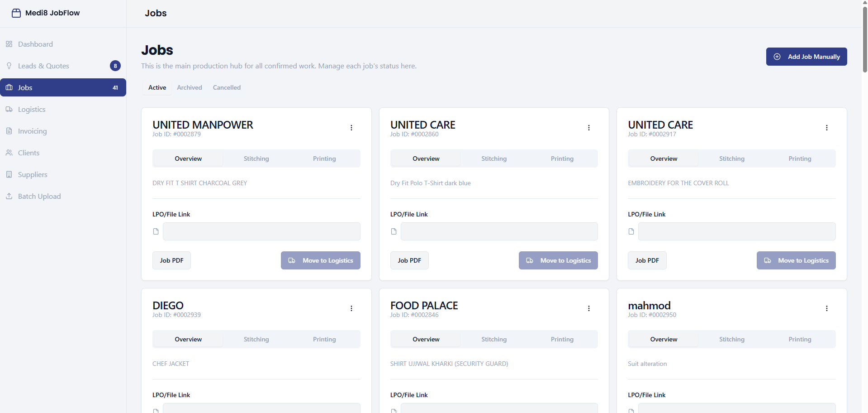Select Overview tab on UNITED CARE job #0002860

click(x=426, y=158)
